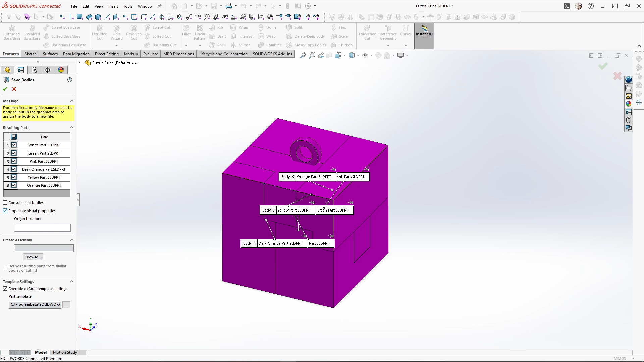This screenshot has height=362, width=644.
Task: Switch to the Evaluate tab
Action: 150,54
